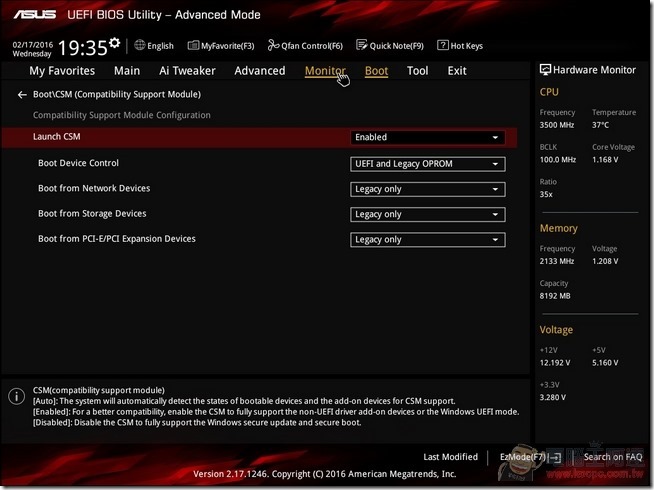The image size is (654, 490).
Task: Go to the Monitor tab
Action: tap(325, 71)
